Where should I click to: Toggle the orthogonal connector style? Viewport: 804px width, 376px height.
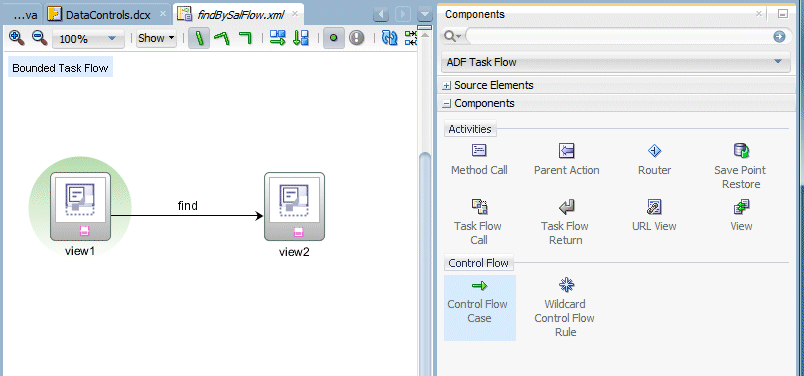(x=246, y=38)
